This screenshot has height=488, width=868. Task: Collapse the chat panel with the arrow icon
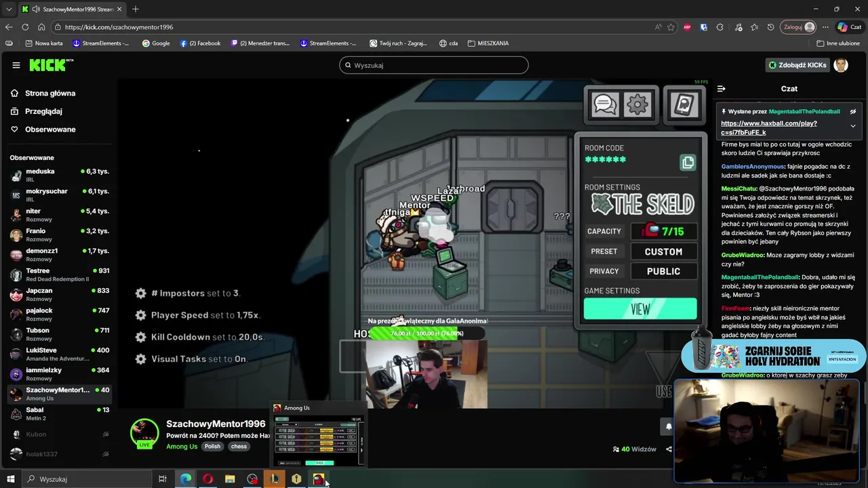[721, 89]
